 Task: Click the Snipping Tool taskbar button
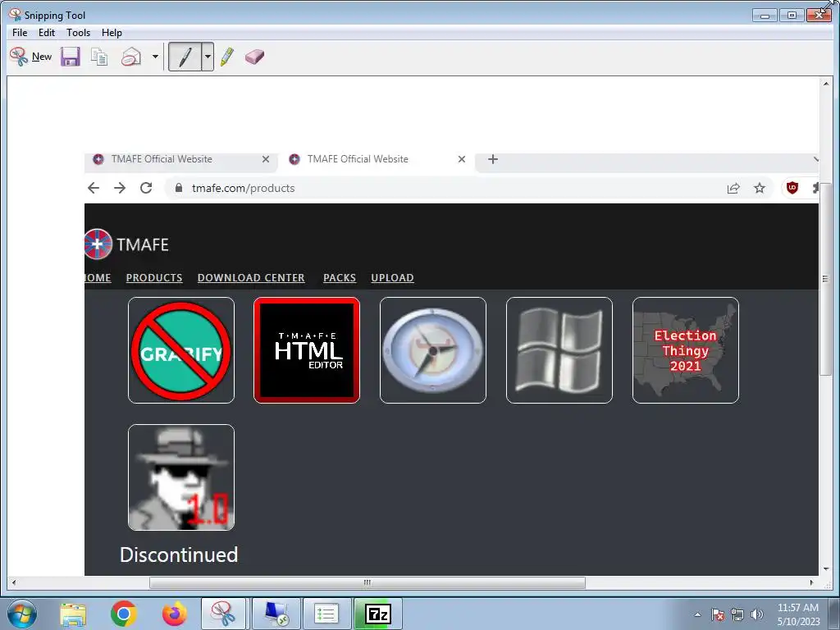[x=223, y=614]
